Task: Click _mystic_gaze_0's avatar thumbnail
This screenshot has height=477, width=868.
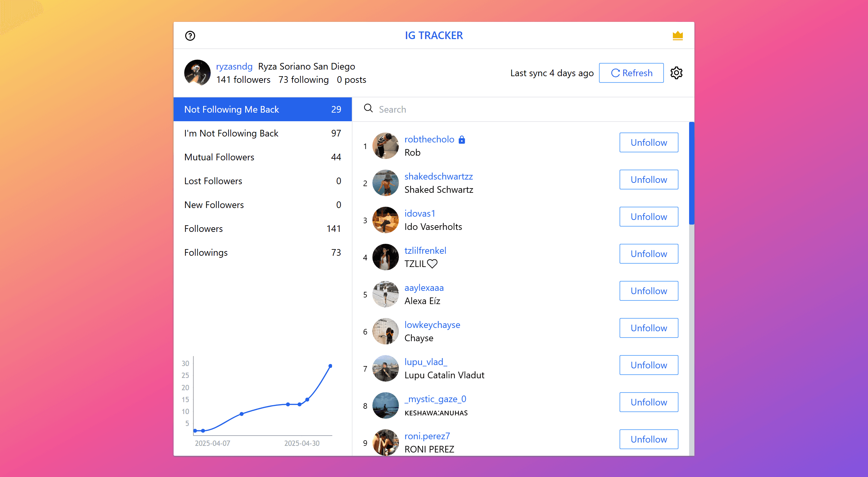Action: (x=386, y=405)
